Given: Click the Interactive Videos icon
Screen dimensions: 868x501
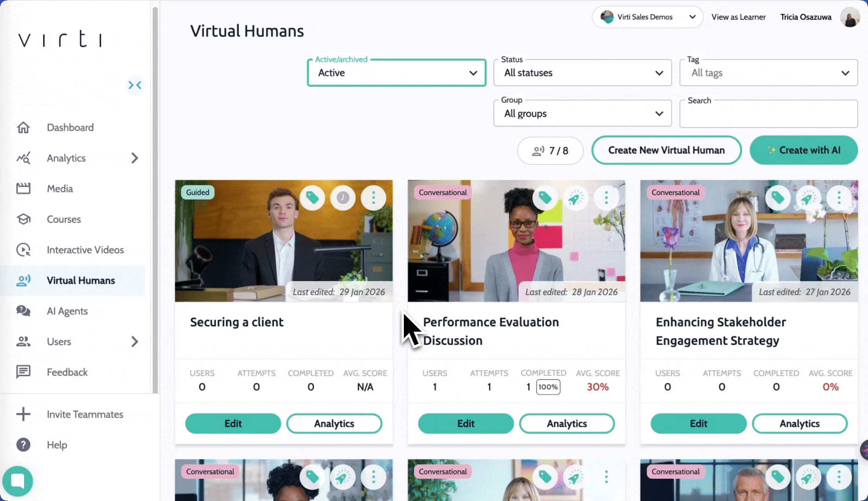Looking at the screenshot, I should pos(23,250).
